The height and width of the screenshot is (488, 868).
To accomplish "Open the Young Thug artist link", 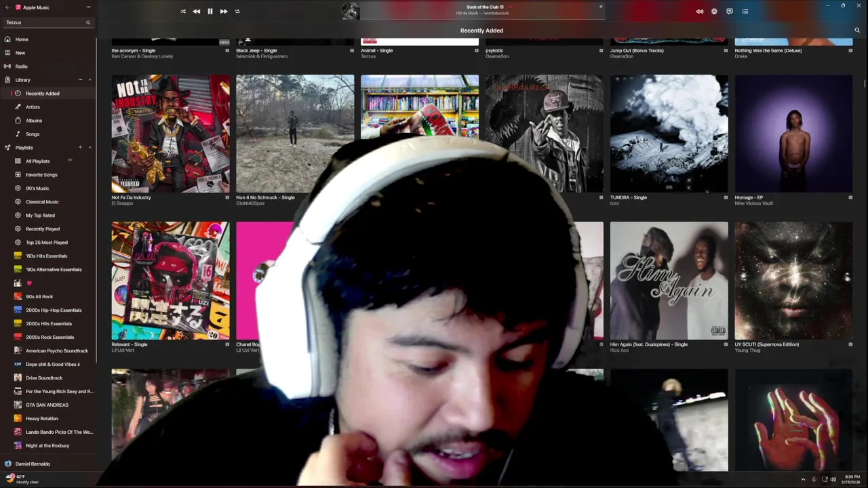I will [x=747, y=350].
